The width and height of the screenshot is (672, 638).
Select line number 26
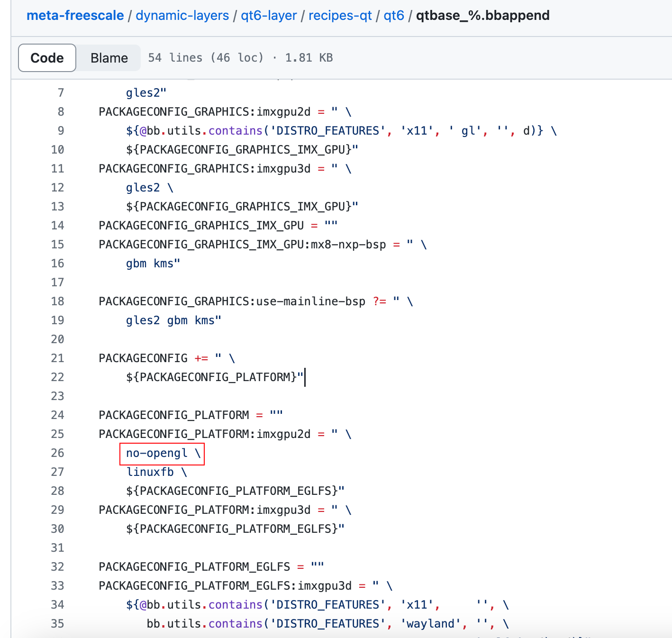click(x=57, y=453)
